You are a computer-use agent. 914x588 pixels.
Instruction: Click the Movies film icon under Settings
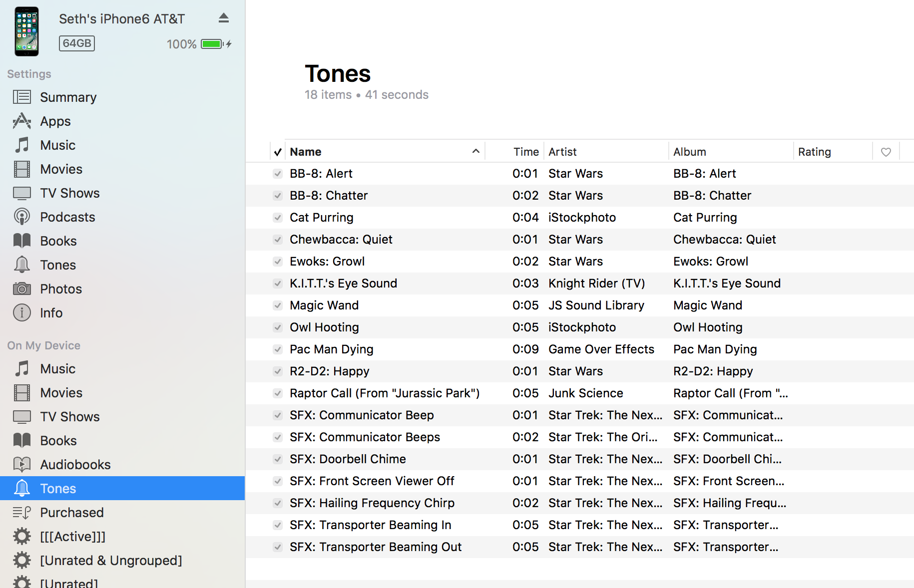pos(22,169)
